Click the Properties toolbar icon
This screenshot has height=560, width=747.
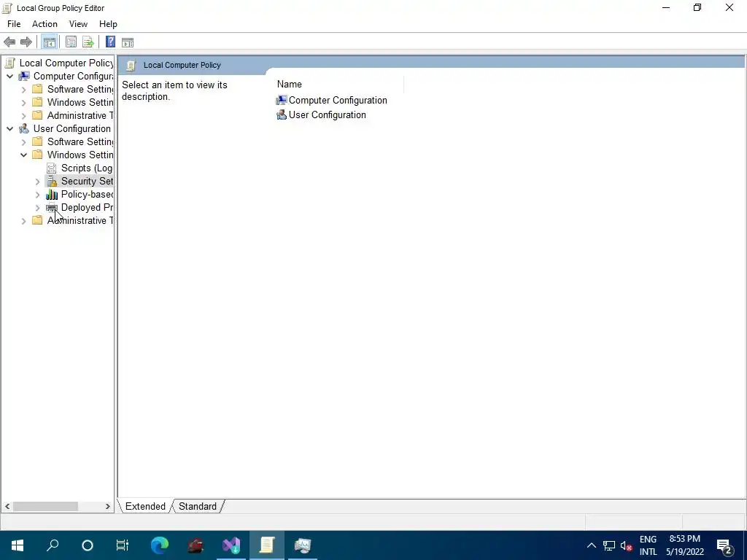click(71, 42)
